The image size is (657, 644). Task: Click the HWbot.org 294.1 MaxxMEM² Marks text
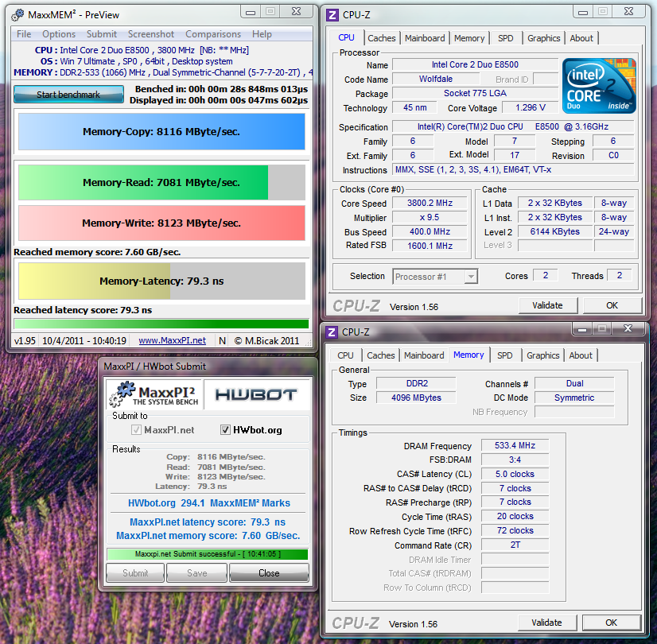(208, 503)
